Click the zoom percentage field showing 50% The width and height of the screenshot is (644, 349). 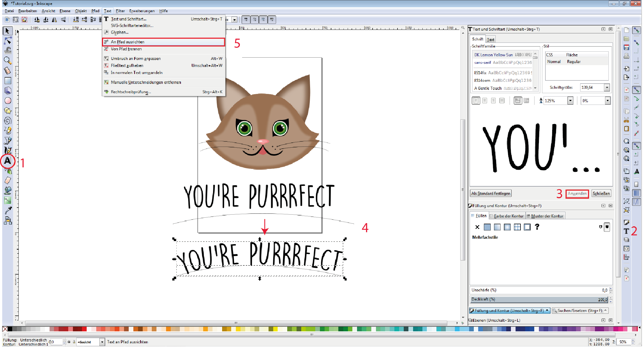tap(623, 342)
